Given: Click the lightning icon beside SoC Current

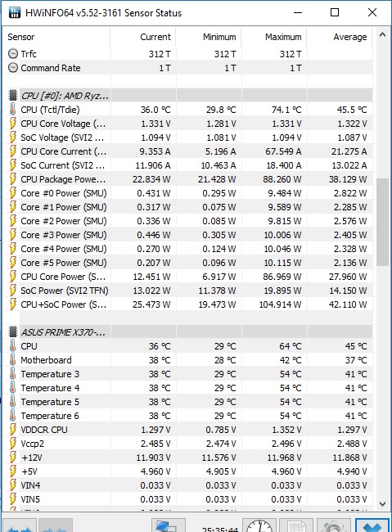Looking at the screenshot, I should 13,165.
